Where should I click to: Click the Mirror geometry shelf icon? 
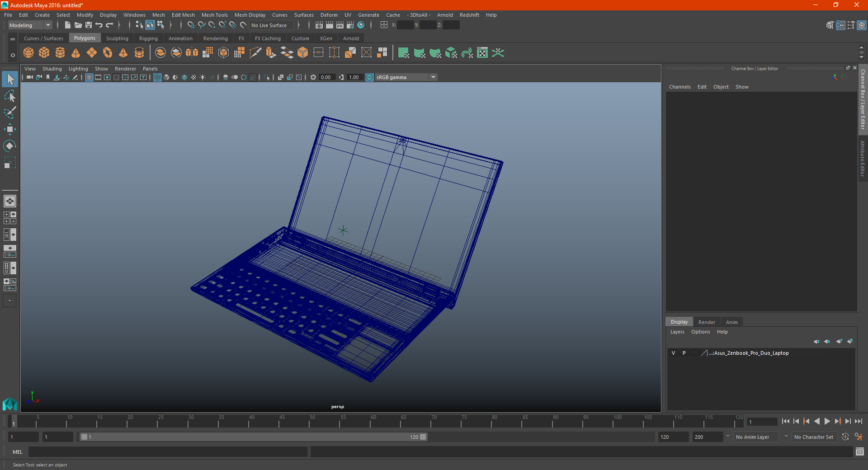[192, 53]
